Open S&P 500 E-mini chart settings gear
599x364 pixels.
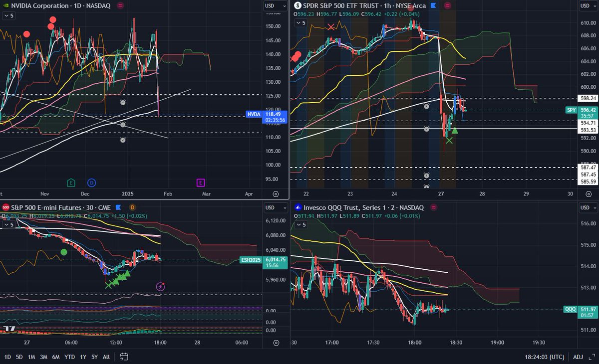[x=276, y=343]
